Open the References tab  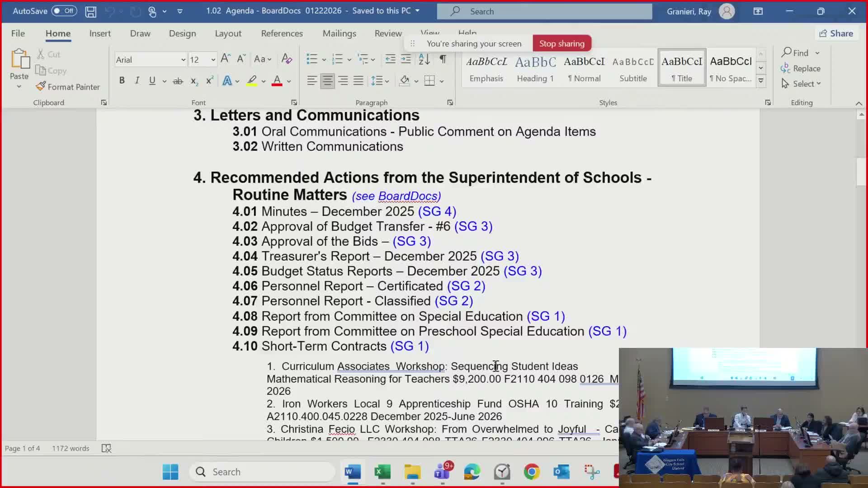282,33
